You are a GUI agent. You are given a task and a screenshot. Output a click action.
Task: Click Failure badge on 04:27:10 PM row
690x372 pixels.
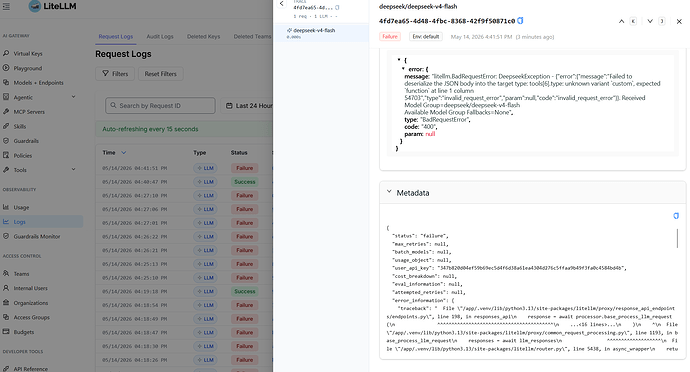click(244, 195)
